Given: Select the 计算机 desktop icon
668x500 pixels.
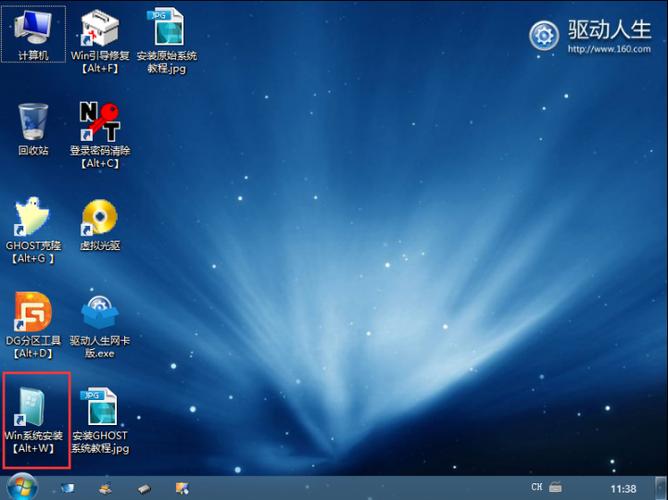Looking at the screenshot, I should tap(33, 34).
